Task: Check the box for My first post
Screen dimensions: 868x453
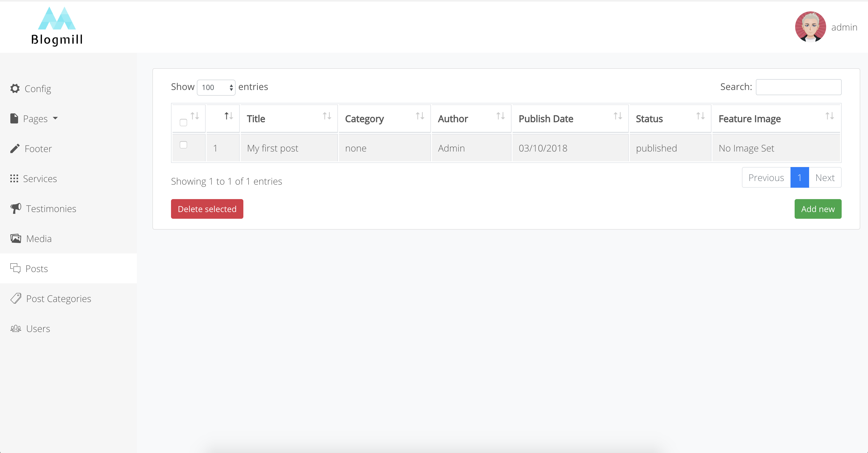Action: (183, 145)
